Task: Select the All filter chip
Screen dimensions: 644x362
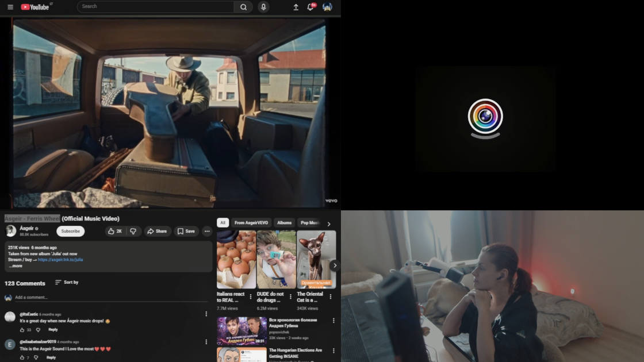Action: [223, 223]
